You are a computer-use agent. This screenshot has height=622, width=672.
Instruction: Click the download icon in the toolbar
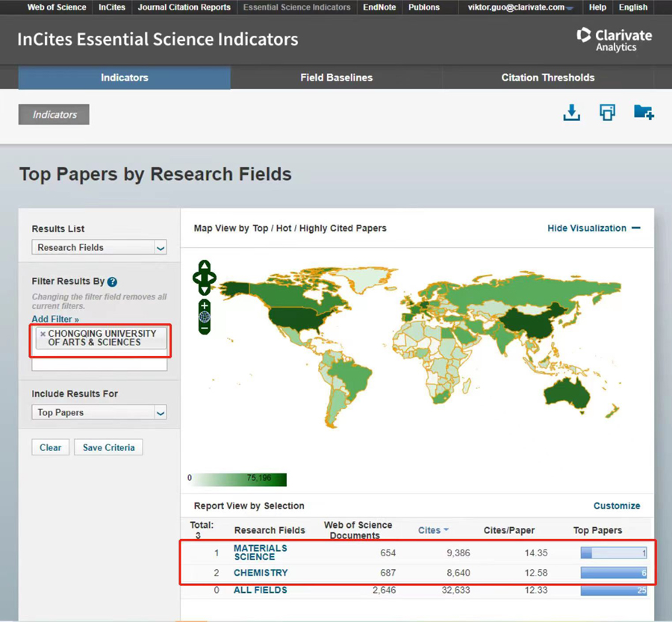coord(571,113)
